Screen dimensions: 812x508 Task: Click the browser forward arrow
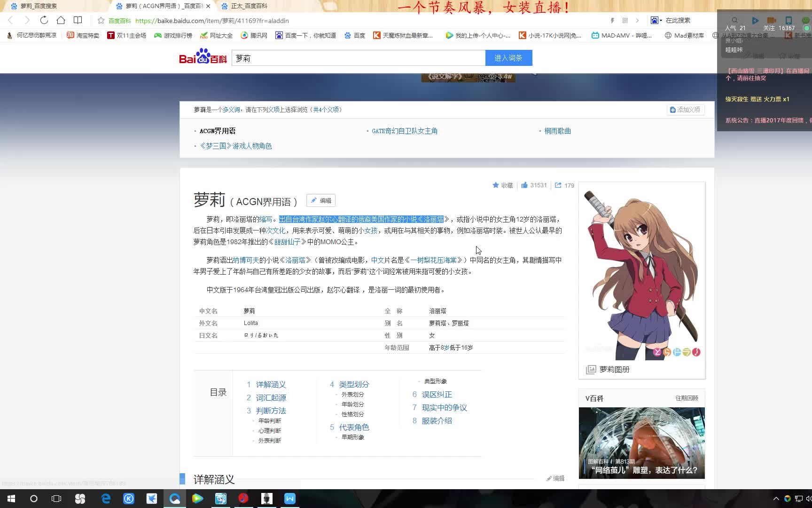27,20
